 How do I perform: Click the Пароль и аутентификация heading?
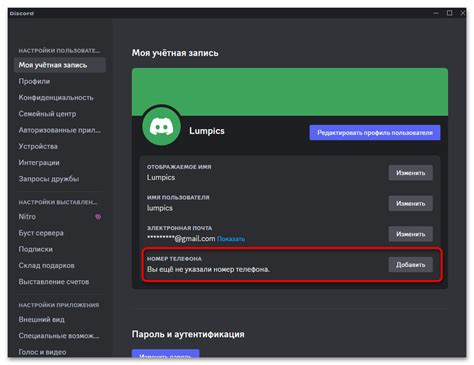[188, 334]
